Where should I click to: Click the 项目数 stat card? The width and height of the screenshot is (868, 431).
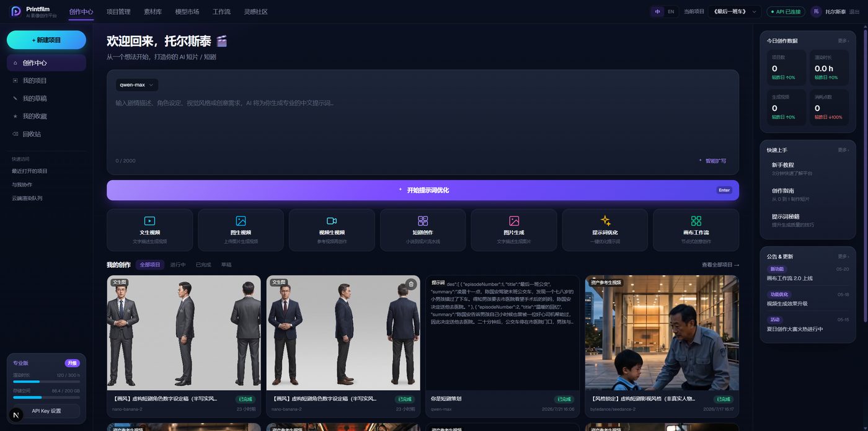click(x=787, y=67)
